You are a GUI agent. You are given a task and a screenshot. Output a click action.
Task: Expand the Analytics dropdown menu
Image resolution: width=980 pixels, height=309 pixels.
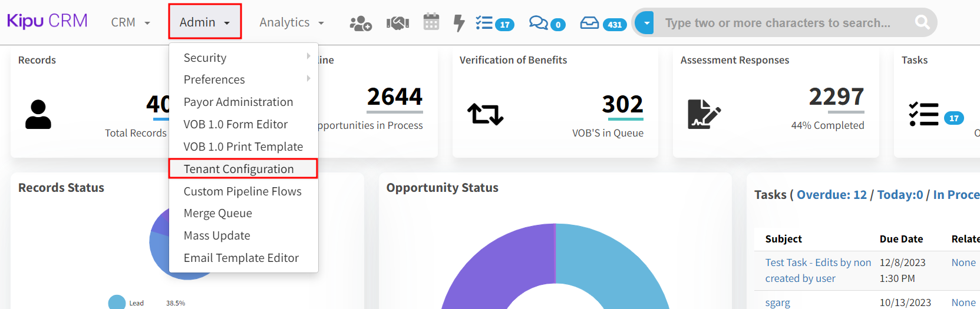coord(292,22)
